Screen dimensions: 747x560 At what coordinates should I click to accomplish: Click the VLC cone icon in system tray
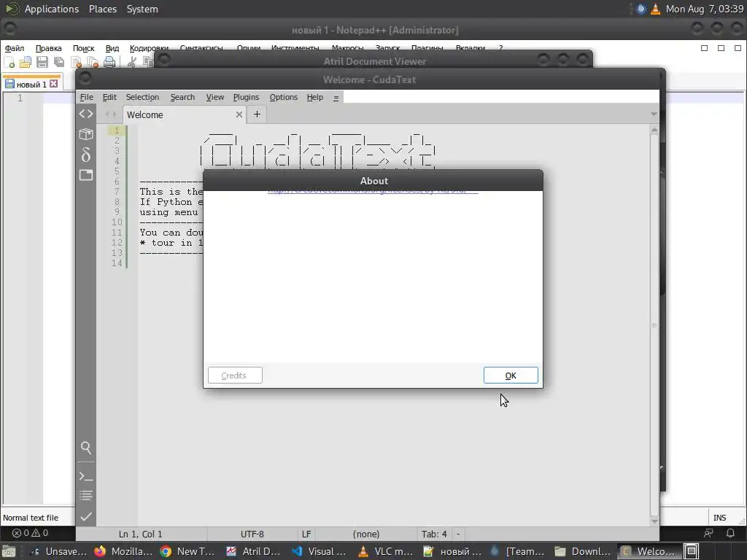tap(656, 9)
